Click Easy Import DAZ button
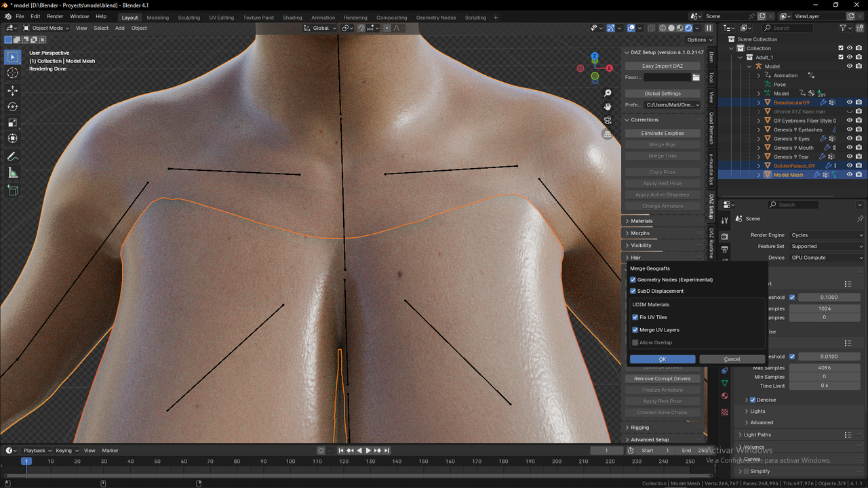Viewport: 868px width, 488px height. 663,66
